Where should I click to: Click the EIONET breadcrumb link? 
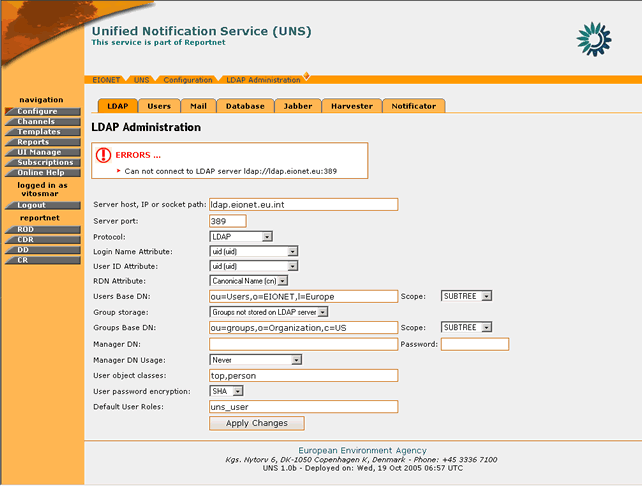[106, 80]
